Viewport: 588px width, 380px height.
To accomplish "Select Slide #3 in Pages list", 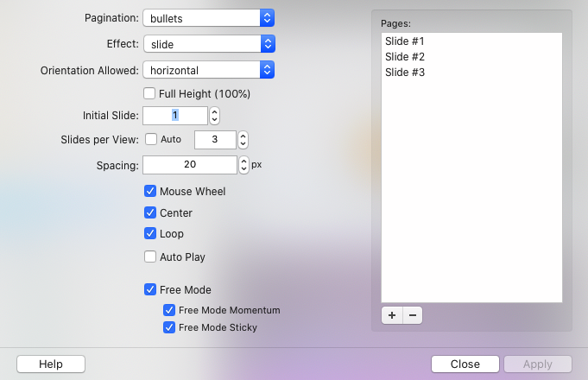I will click(x=404, y=73).
